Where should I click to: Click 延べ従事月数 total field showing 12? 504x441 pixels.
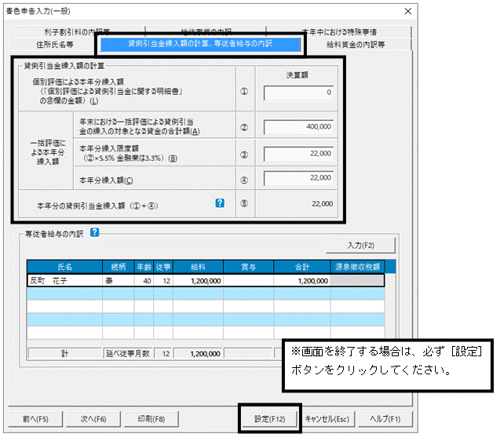pos(163,354)
